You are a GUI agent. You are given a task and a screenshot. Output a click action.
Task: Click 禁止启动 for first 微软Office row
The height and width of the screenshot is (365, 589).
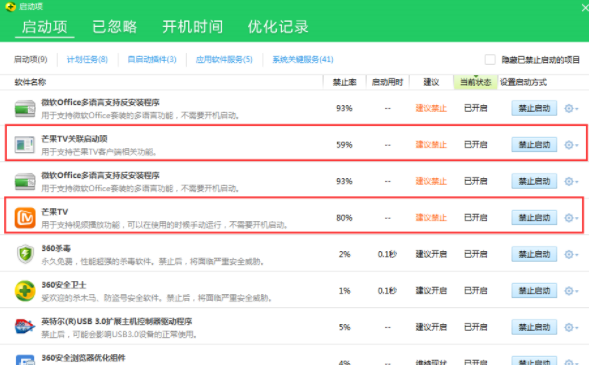[x=534, y=109]
